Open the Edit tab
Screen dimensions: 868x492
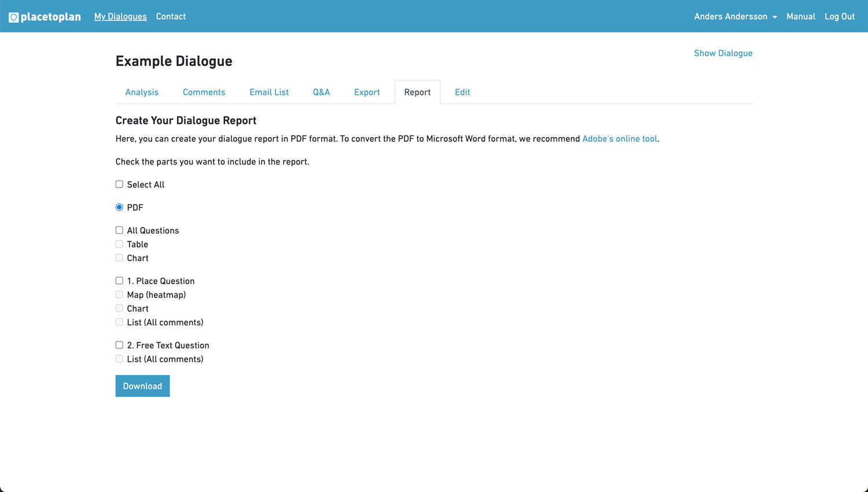click(x=462, y=92)
